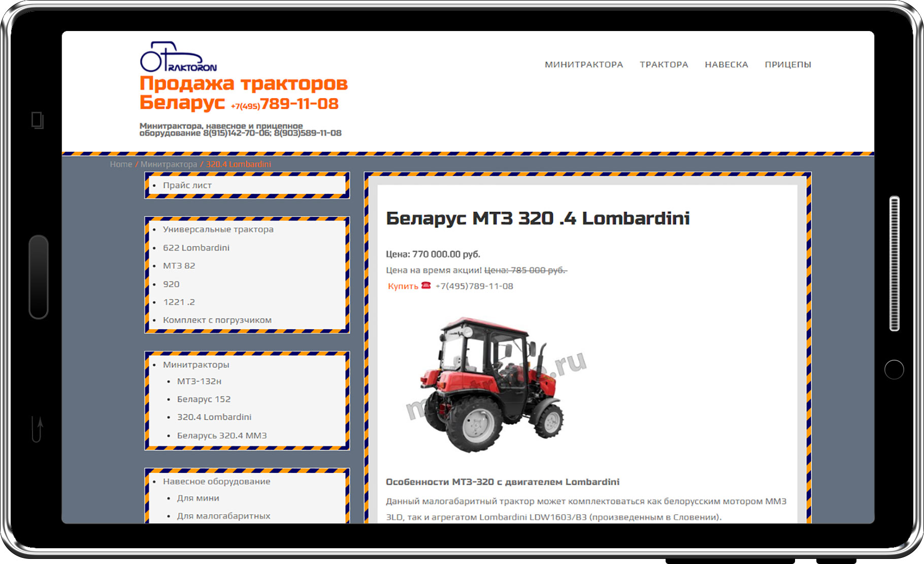
Task: Click the orange Купить link
Action: pos(403,286)
